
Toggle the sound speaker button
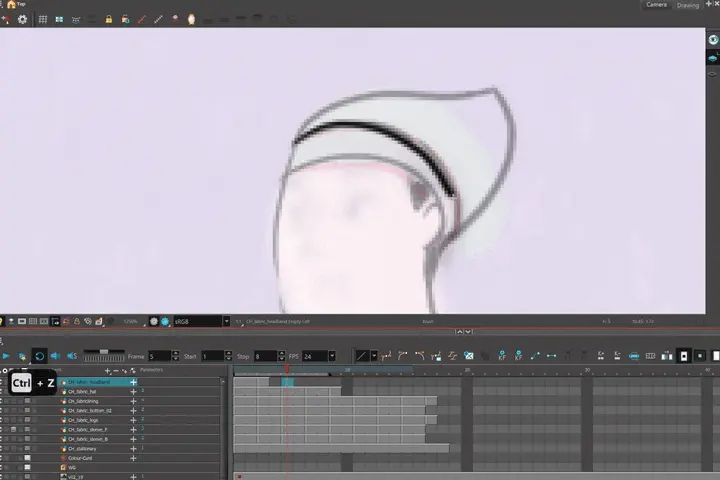55,356
